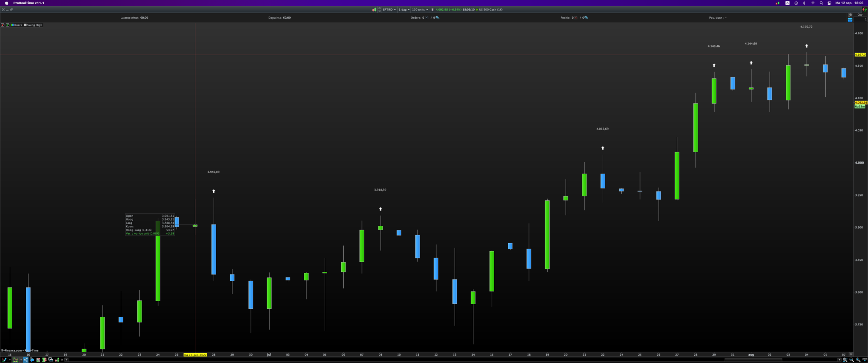Viewport: 868px width, 363px height.
Task: Click the double chevron at time axis end
Action: (850, 355)
